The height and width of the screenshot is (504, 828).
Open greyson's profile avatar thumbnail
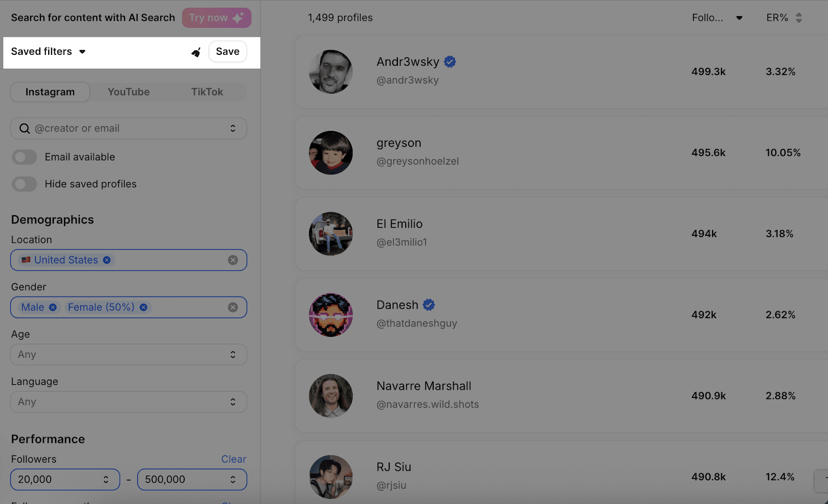point(331,153)
